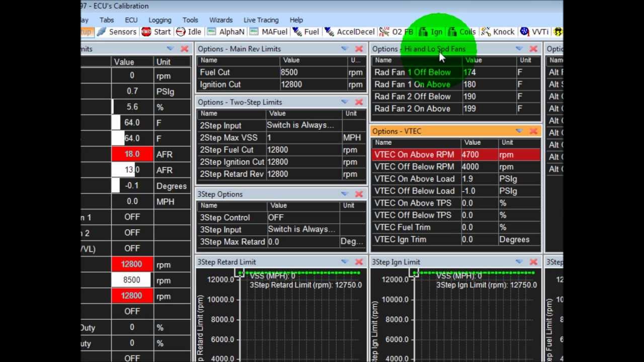Viewport: 644px width, 362px height.
Task: Open the Logging menu
Action: pyautogui.click(x=160, y=20)
